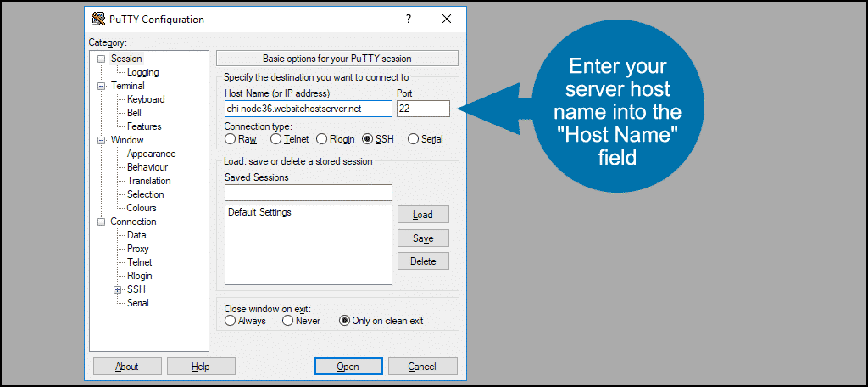Click into the Saved Sessions text box
The image size is (868, 387).
309,193
